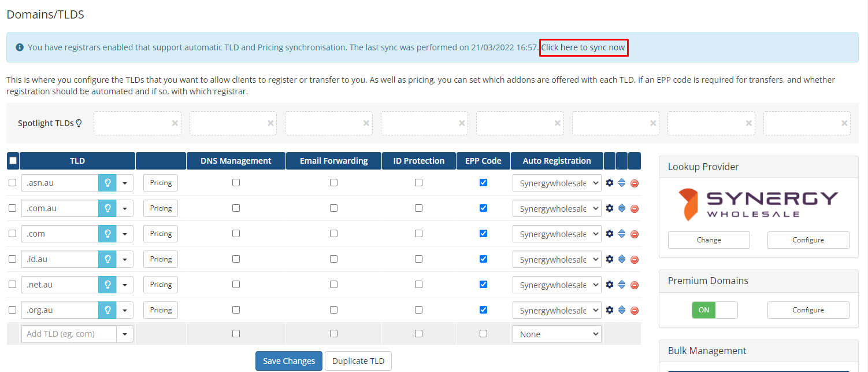This screenshot has width=868, height=372.
Task: Click the red delete icon for .org.au TLD
Action: click(x=634, y=310)
